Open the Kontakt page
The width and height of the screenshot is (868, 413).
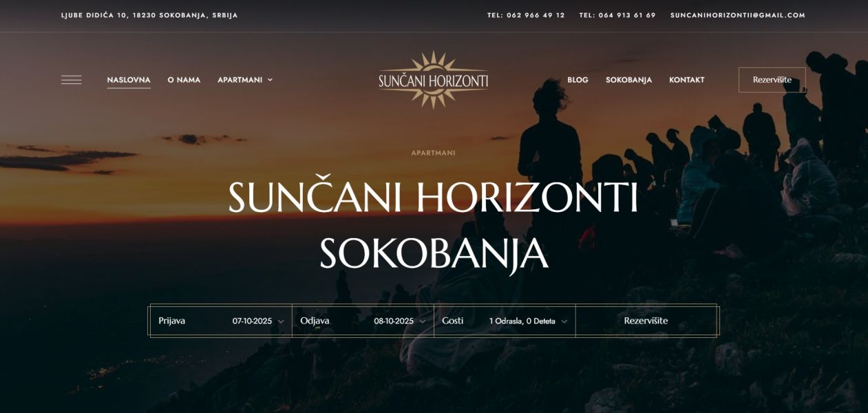pyautogui.click(x=687, y=80)
